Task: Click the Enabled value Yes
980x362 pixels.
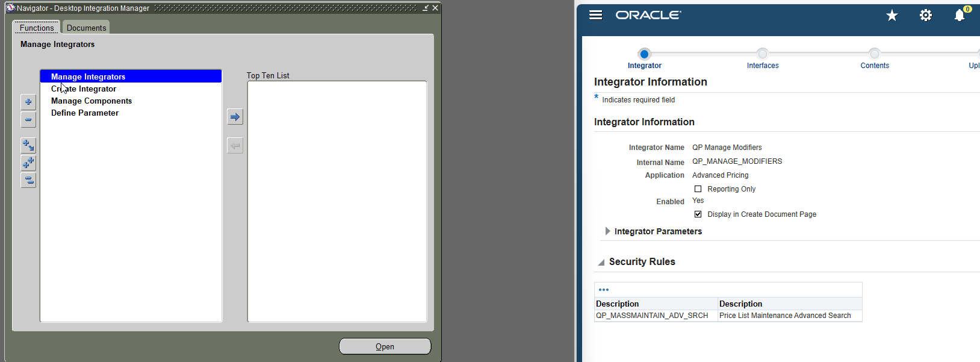Action: click(x=698, y=201)
